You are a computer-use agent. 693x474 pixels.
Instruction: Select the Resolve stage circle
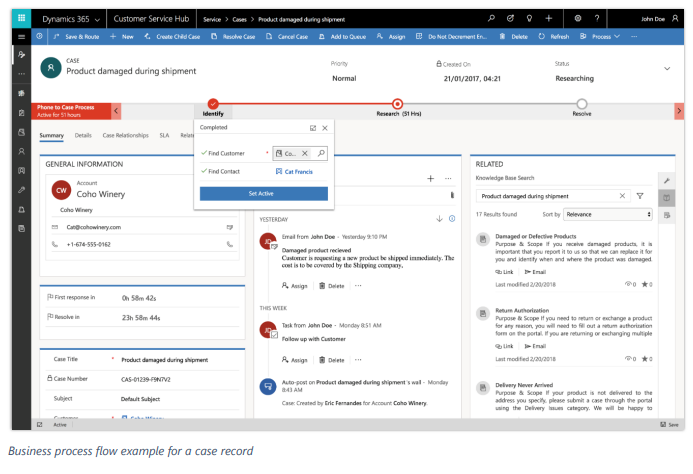582,104
